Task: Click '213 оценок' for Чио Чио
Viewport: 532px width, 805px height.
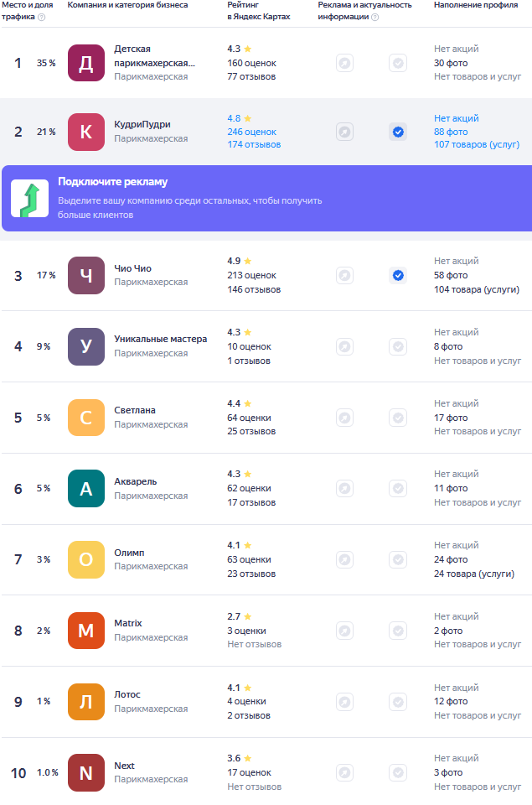Action: 252,276
